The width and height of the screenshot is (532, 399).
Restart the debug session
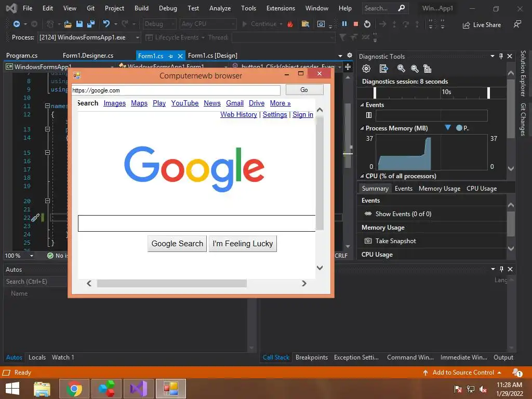(367, 24)
